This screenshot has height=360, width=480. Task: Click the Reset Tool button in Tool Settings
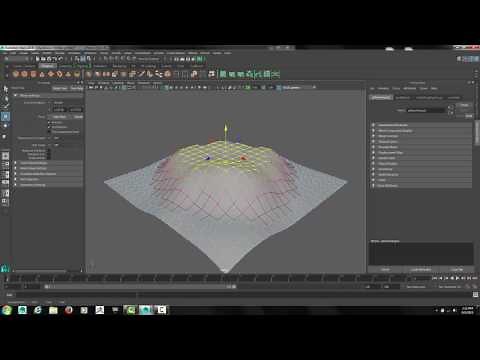pos(60,88)
